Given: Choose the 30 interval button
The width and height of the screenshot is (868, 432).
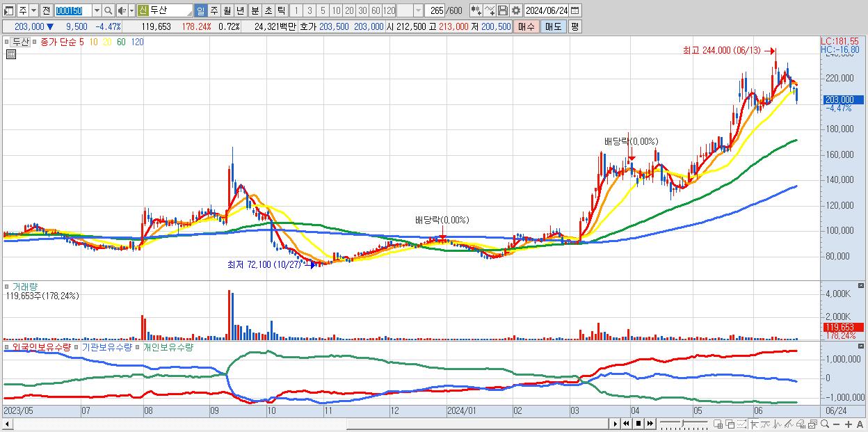Looking at the screenshot, I should coord(363,10).
